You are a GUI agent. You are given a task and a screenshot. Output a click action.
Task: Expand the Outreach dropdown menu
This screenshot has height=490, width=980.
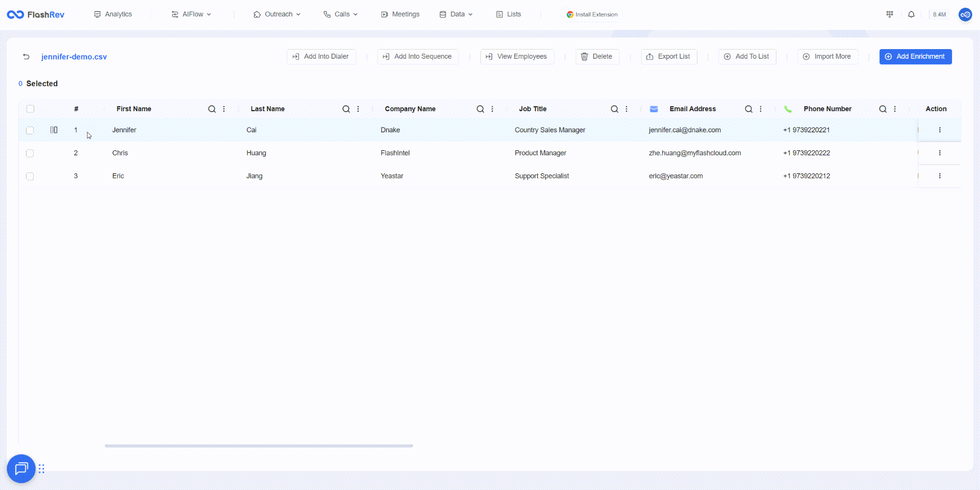(277, 14)
